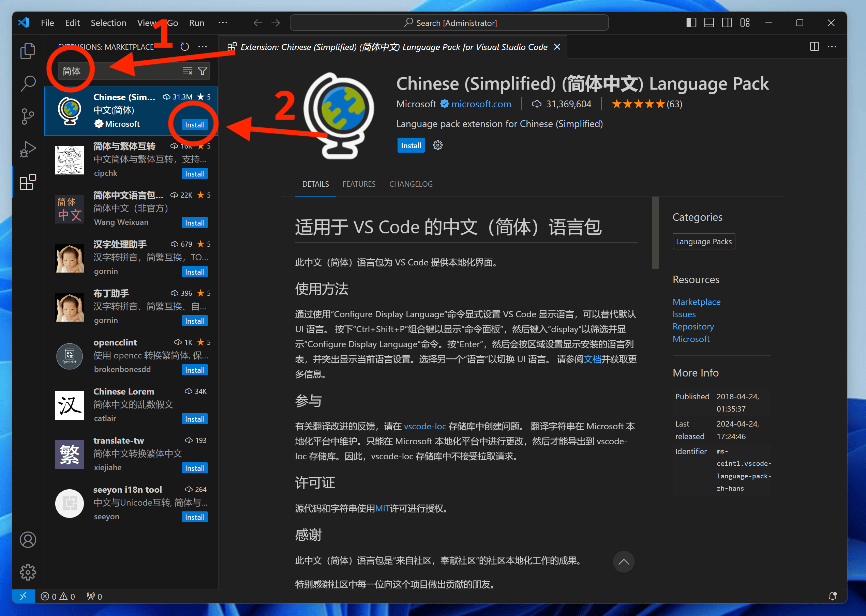Toggle primary side bar visibility

pos(691,23)
